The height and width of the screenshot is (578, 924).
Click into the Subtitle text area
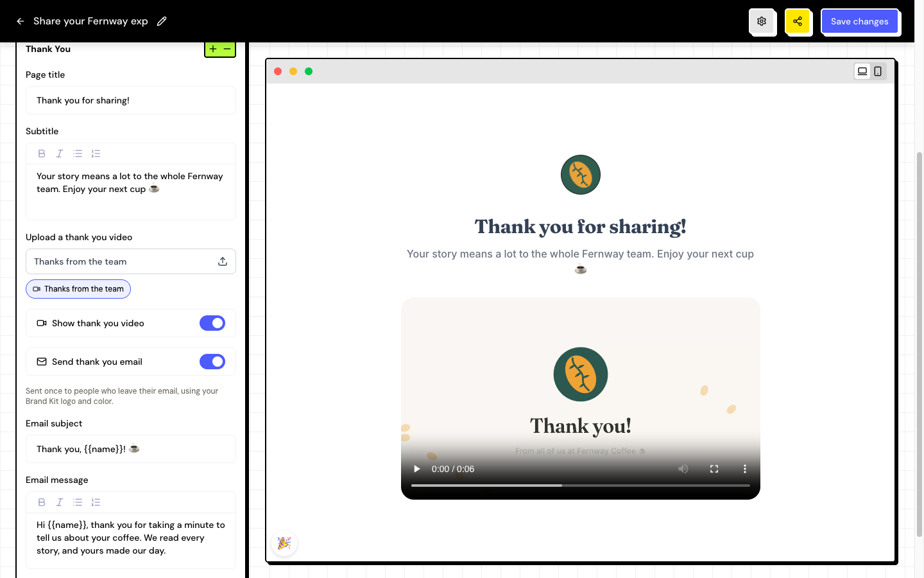pos(131,192)
